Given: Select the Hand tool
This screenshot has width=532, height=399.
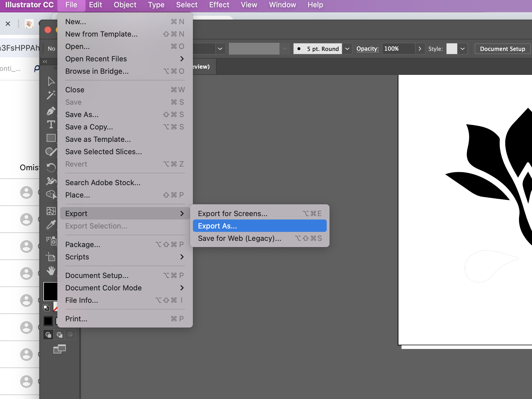Looking at the screenshot, I should (51, 271).
